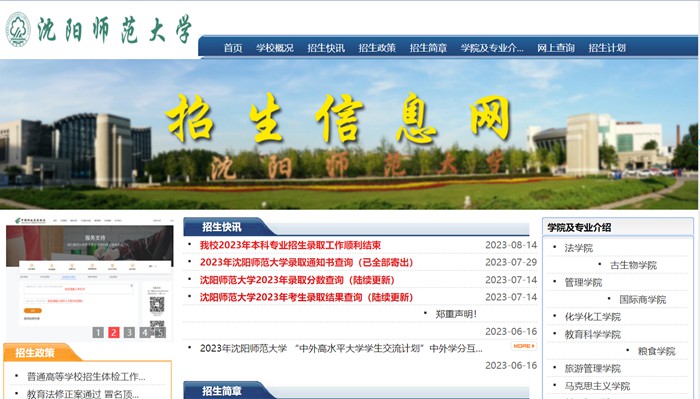Open the 学校概况 navigation item

click(x=275, y=48)
